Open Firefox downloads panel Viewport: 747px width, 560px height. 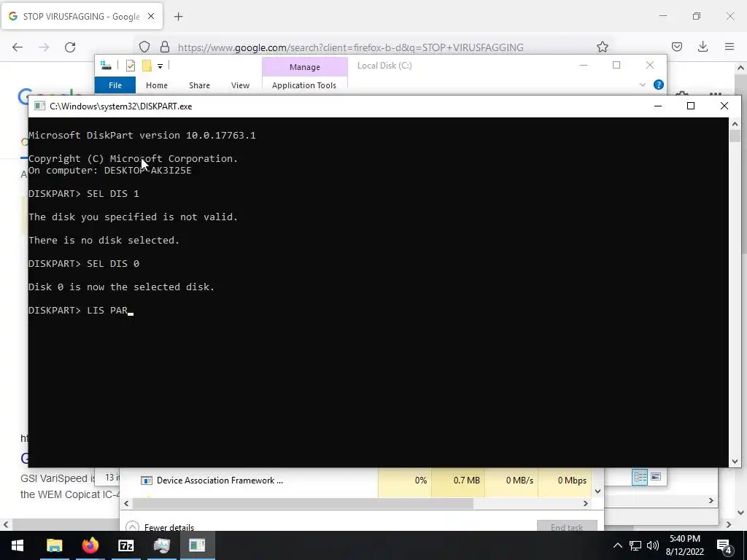pyautogui.click(x=703, y=47)
